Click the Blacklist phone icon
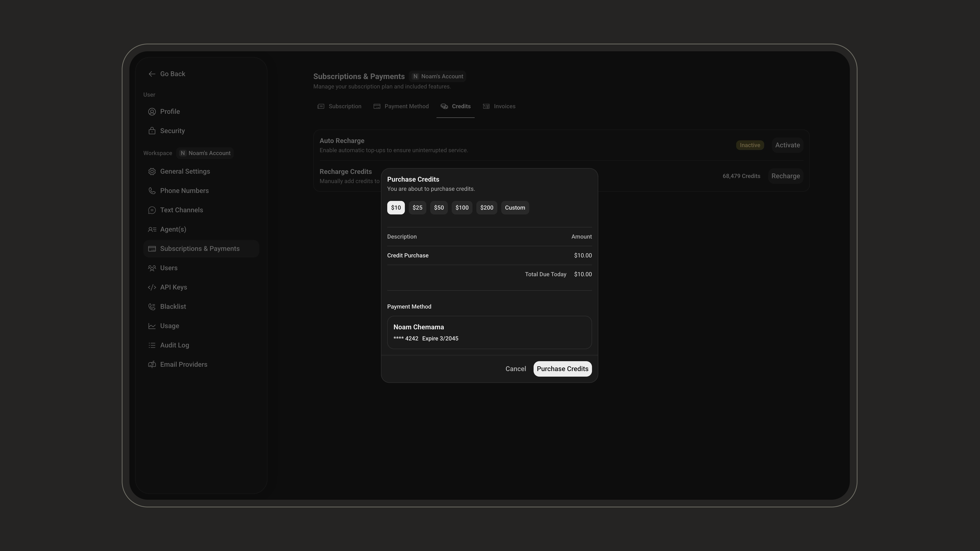The height and width of the screenshot is (551, 980). 152,307
